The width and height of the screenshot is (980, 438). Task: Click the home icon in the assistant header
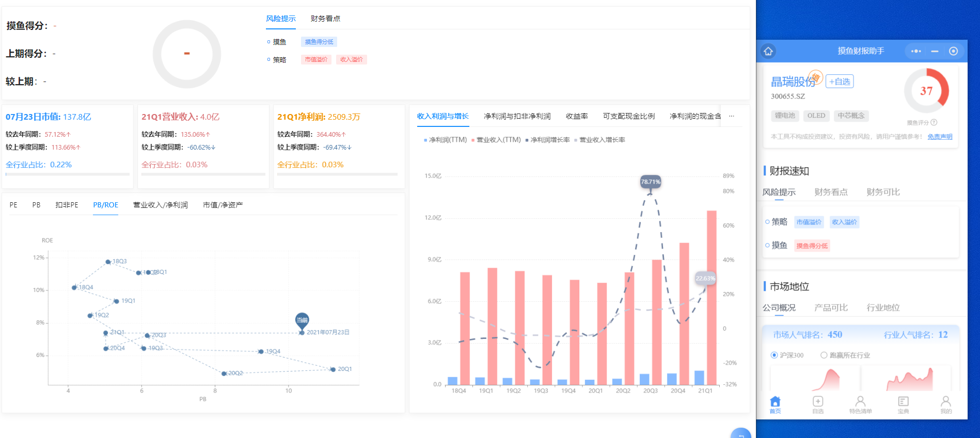click(768, 51)
